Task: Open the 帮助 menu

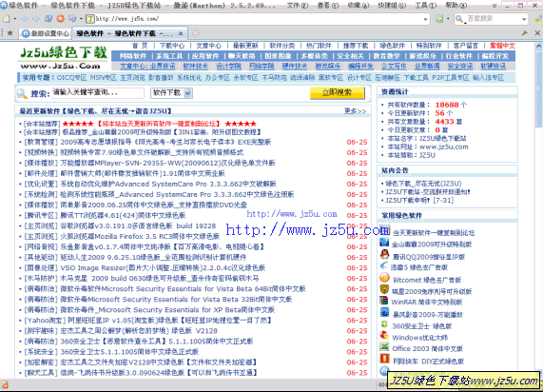Action: coord(456,6)
